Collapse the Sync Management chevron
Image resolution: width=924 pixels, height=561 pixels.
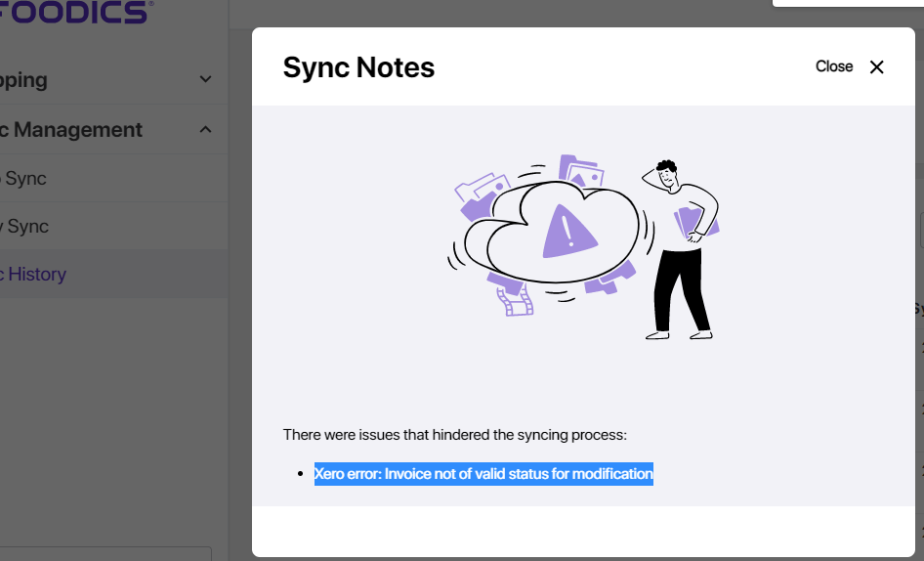(x=205, y=130)
